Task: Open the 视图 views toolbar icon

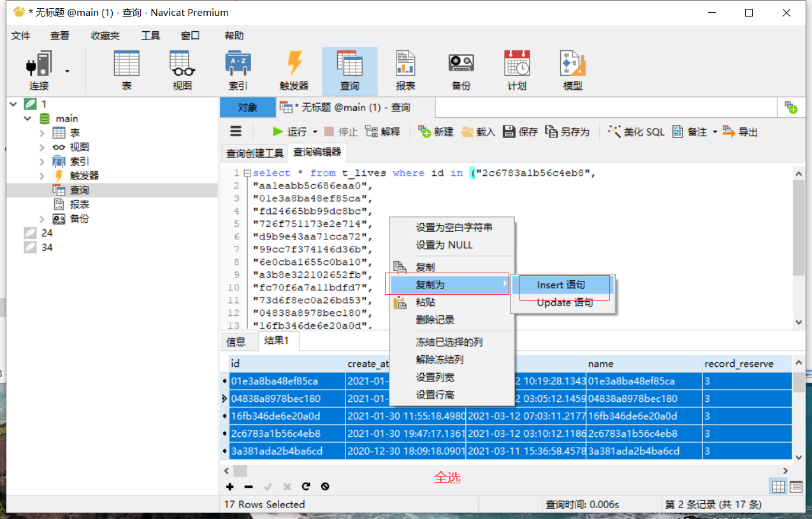Action: click(x=182, y=71)
